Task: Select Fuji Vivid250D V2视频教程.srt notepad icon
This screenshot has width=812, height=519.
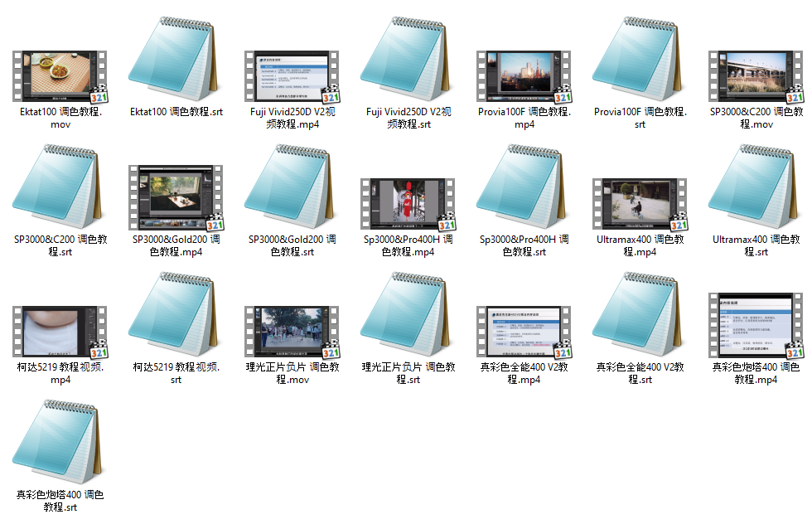Action: click(408, 62)
